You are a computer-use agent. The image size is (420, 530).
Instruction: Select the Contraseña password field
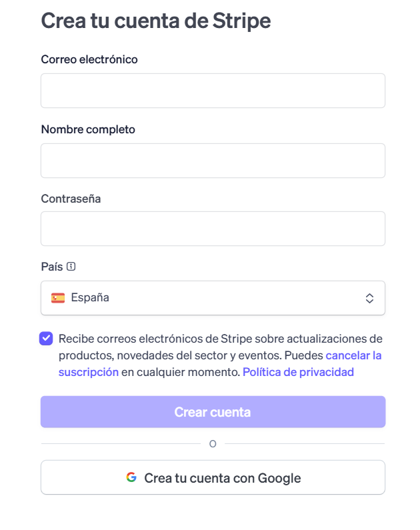[x=213, y=229]
